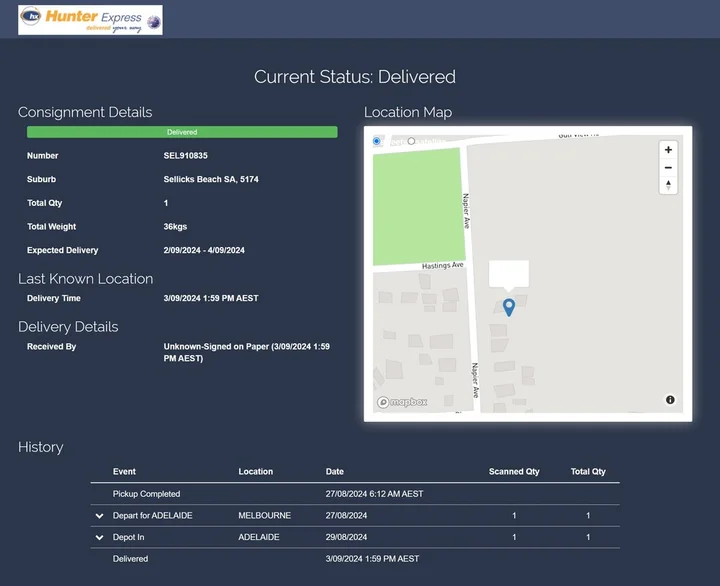Viewport: 720px width, 586px height.
Task: Click the blue delivery location pin
Action: pos(508,307)
